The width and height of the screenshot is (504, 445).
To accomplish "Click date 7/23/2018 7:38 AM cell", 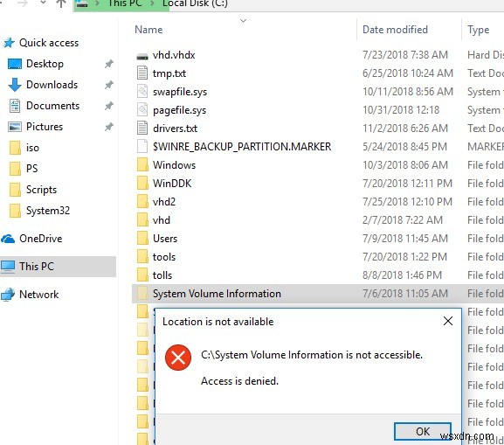I will [x=405, y=55].
